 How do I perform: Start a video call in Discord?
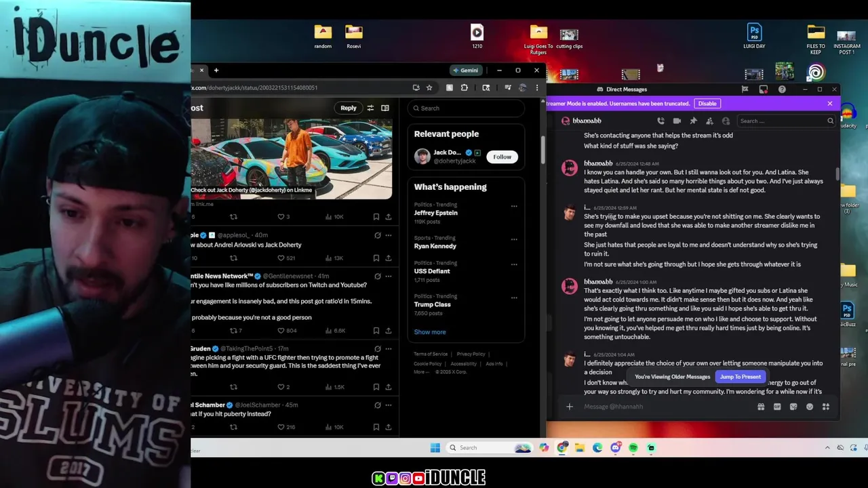coord(677,121)
